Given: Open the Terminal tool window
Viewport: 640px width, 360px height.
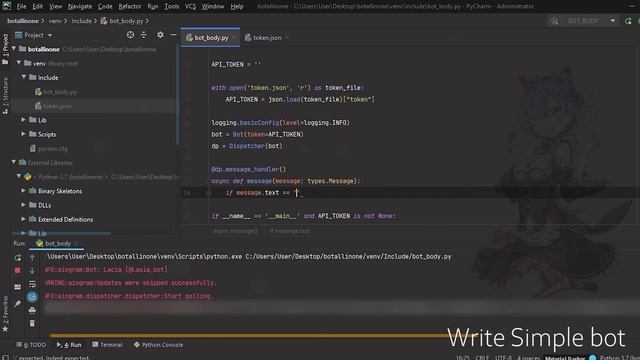Looking at the screenshot, I should (x=107, y=345).
